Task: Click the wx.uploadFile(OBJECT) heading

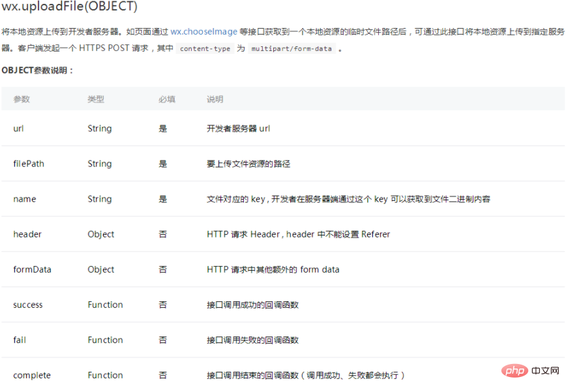Action: point(70,6)
